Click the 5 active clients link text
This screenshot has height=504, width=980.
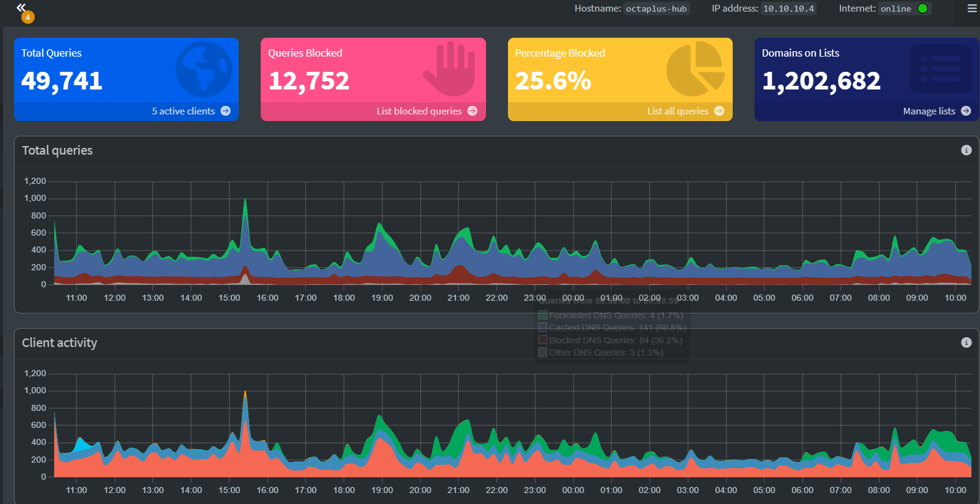(x=183, y=111)
